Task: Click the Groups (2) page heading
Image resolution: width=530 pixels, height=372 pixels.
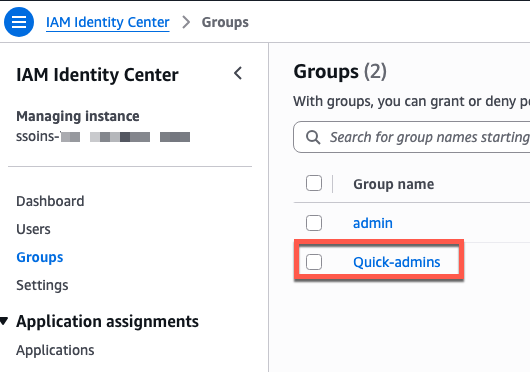Action: 340,72
